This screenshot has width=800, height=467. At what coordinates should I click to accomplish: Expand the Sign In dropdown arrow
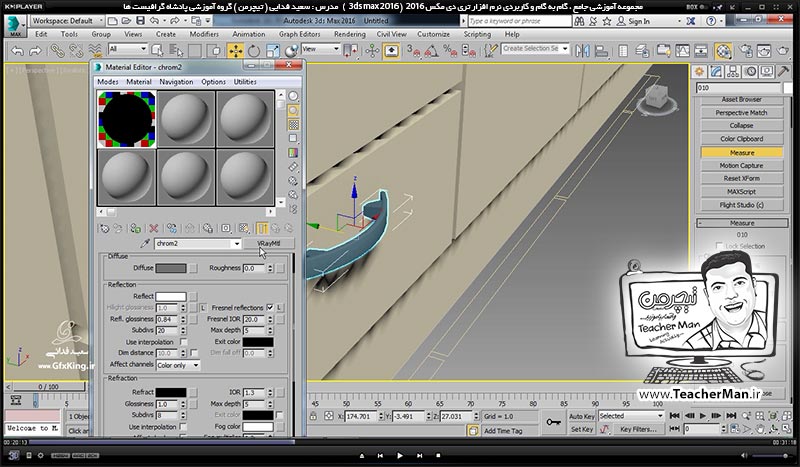679,21
